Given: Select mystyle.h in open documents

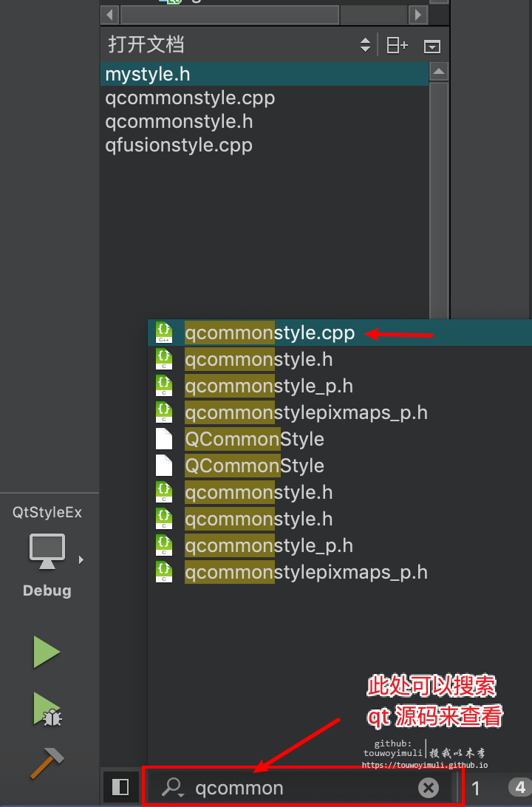Looking at the screenshot, I should click(x=265, y=74).
